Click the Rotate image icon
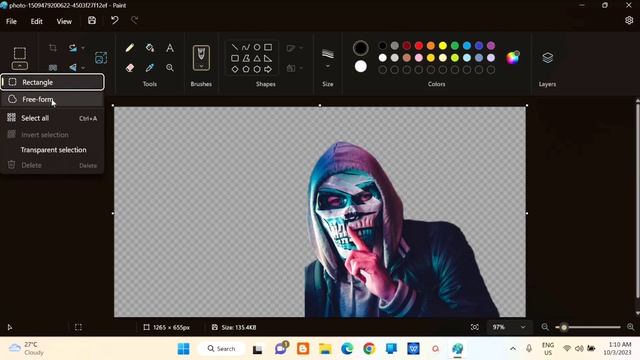640x360 pixels. (x=73, y=48)
